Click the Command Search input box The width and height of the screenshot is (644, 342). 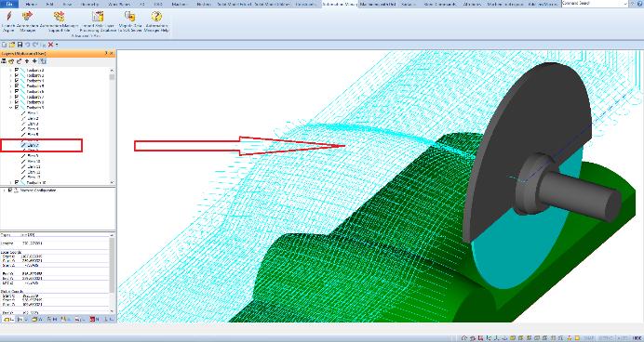click(x=595, y=4)
